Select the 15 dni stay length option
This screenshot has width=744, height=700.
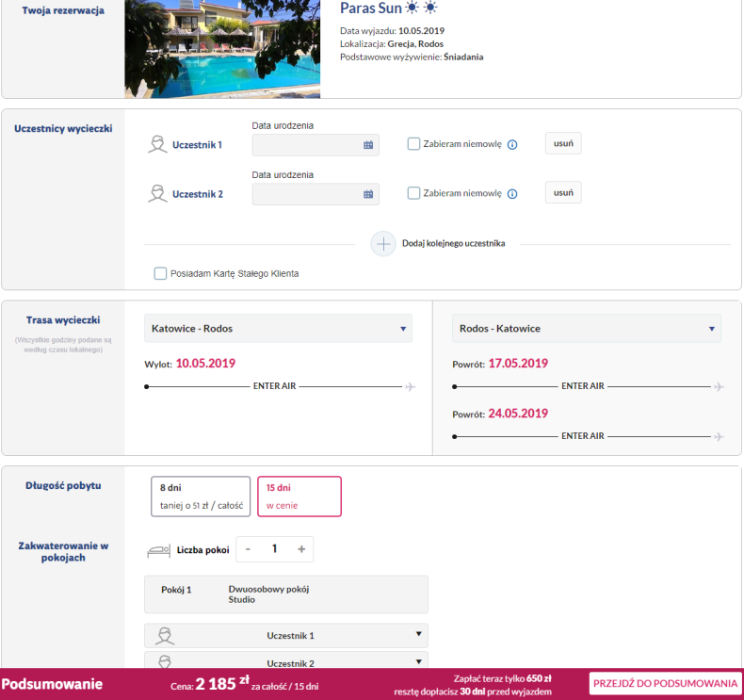click(x=299, y=497)
